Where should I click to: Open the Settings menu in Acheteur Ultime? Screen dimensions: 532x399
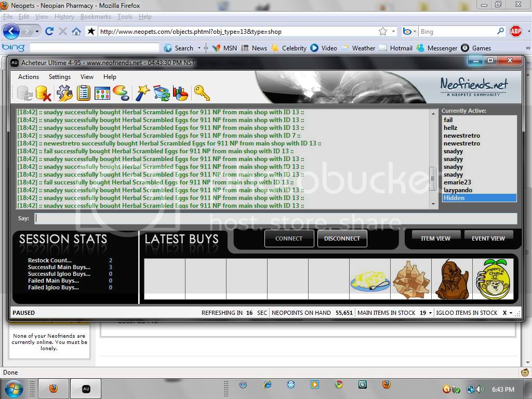60,77
